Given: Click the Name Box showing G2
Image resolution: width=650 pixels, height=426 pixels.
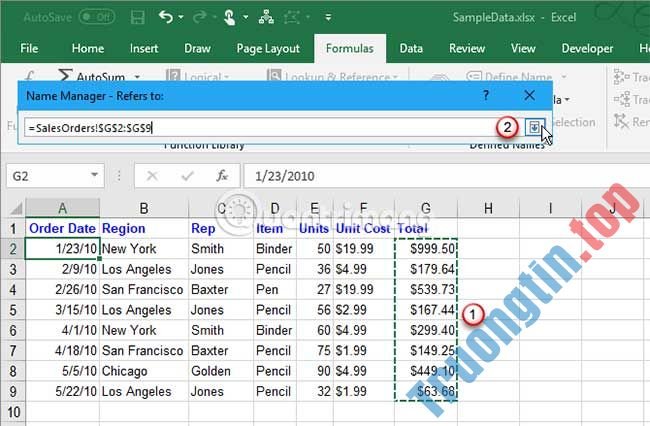Looking at the screenshot, I should click(47, 176).
